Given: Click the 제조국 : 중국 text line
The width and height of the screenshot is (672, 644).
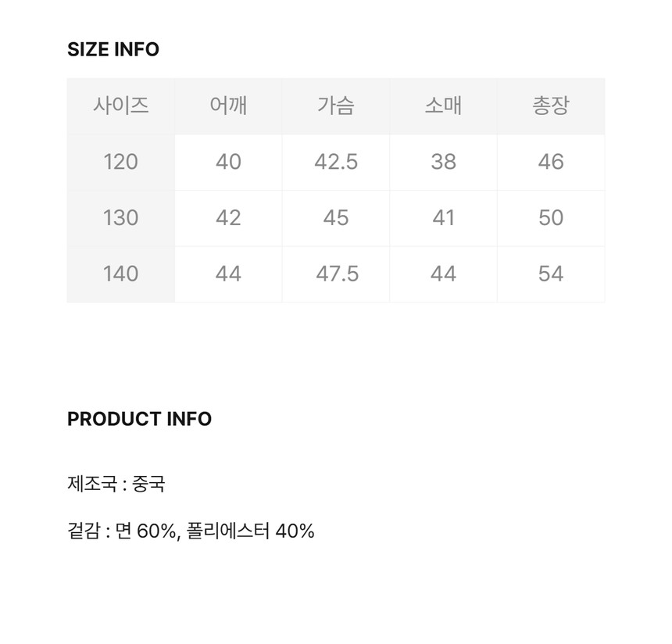Looking at the screenshot, I should tap(116, 484).
